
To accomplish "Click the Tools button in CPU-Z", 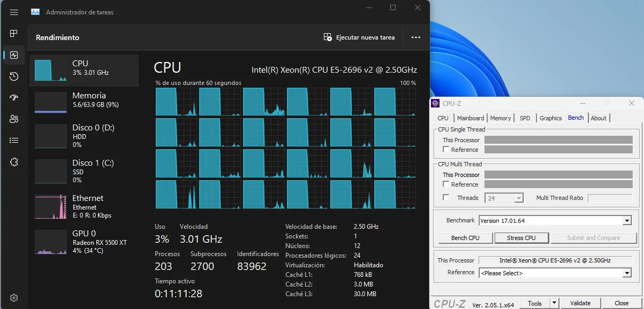I will (535, 303).
